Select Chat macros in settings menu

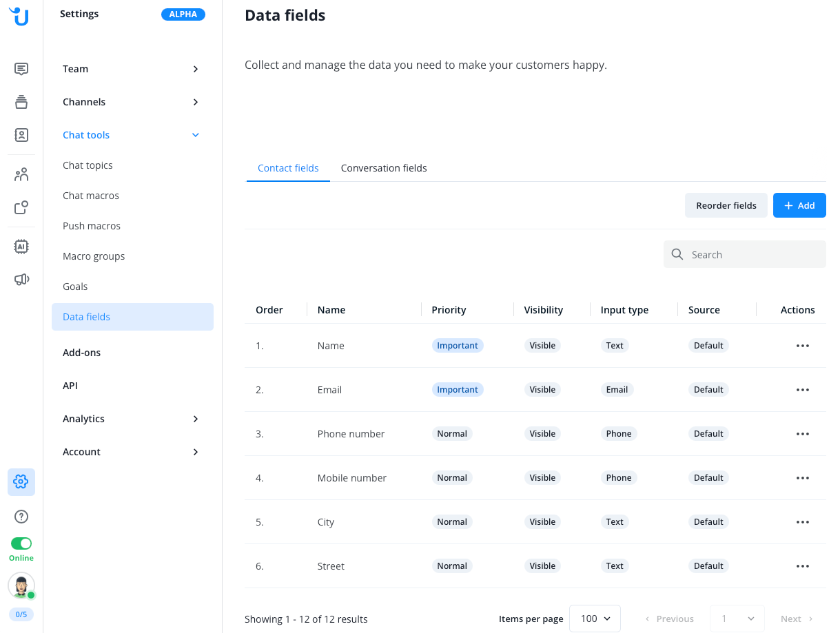click(91, 196)
